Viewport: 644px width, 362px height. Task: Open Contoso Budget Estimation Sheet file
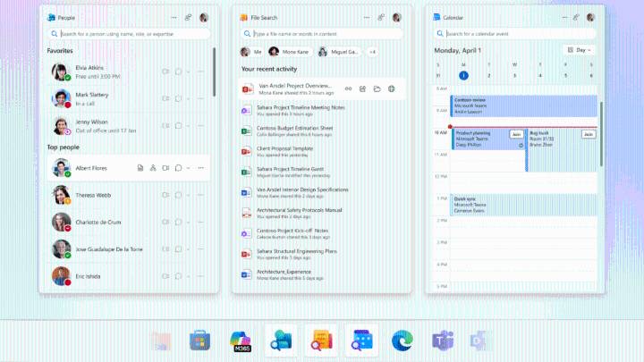(x=322, y=130)
